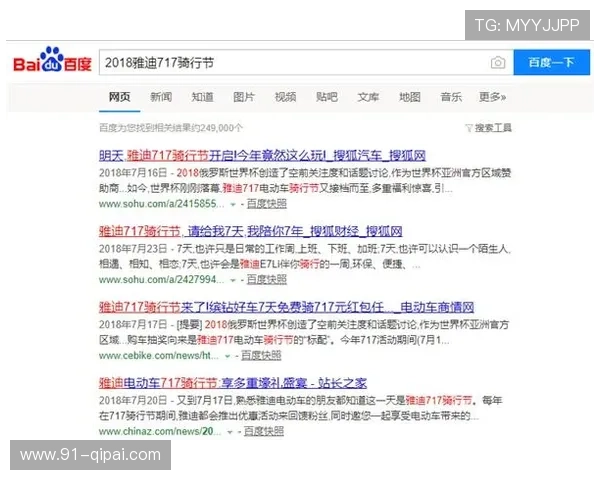Screen dimensions: 600x480
Task: Select the 网页 tab
Action: pyautogui.click(x=119, y=97)
